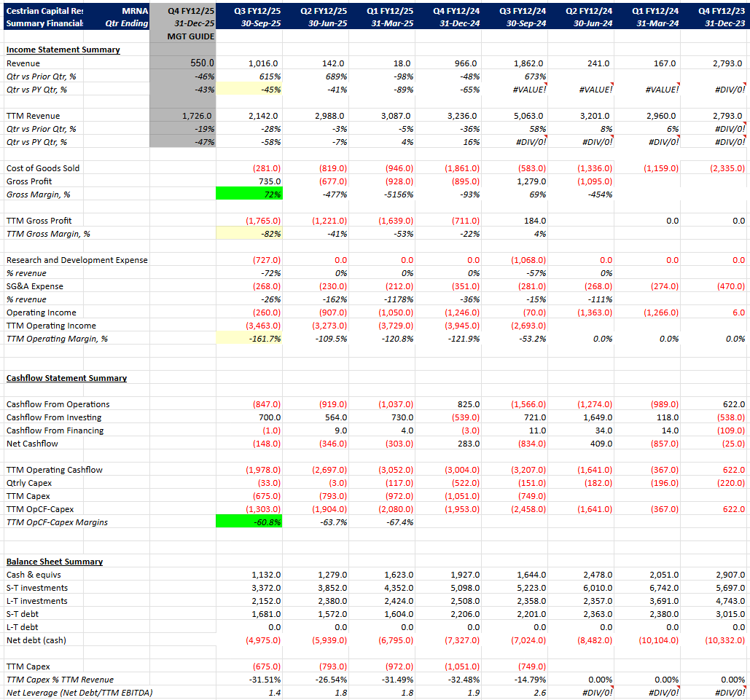
Task: Click the -31.51% capex ratio cell
Action: [x=265, y=680]
